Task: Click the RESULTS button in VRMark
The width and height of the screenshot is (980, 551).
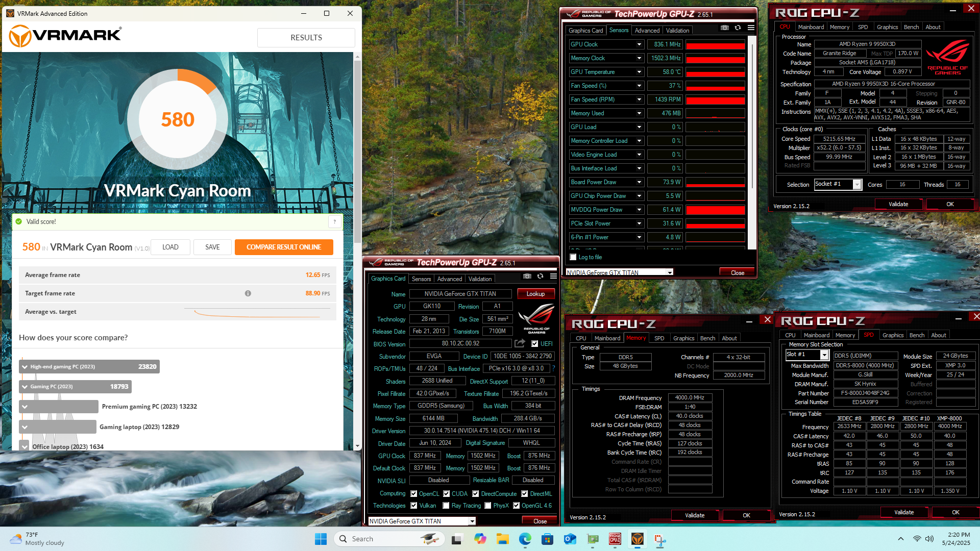Action: [x=306, y=38]
